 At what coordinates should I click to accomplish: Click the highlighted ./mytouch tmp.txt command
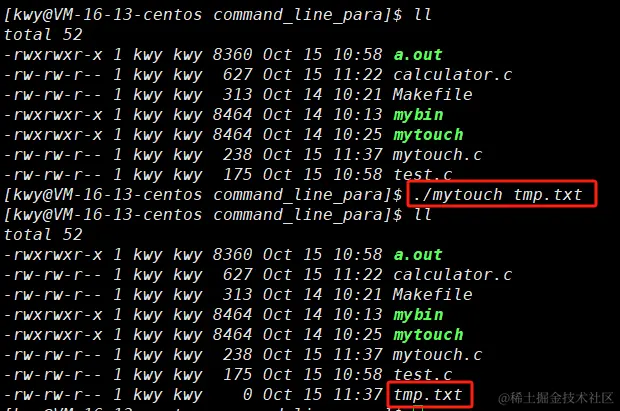coord(498,195)
